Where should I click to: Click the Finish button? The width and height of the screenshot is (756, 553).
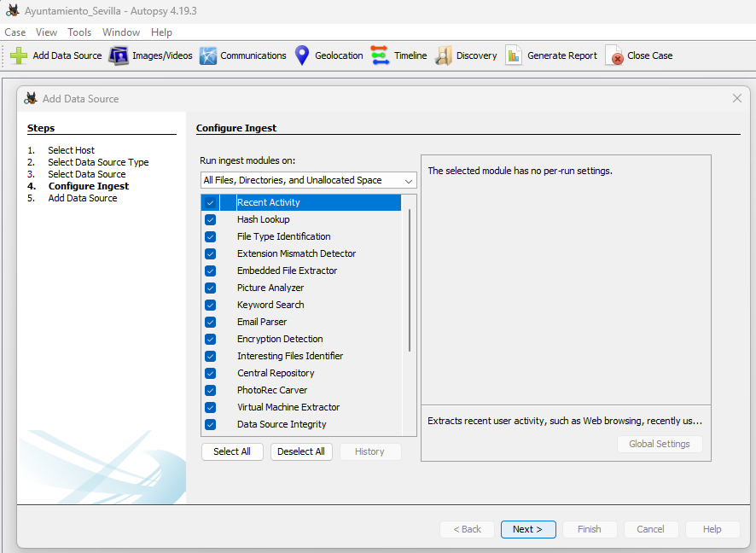point(589,529)
